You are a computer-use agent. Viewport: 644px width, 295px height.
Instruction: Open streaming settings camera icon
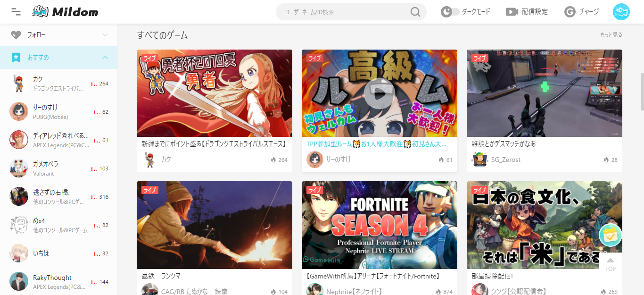512,12
